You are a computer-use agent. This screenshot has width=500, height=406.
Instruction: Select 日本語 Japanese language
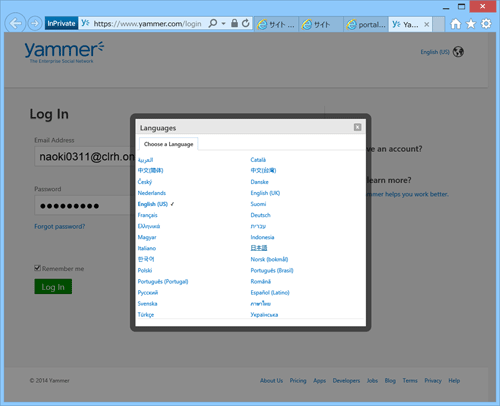[x=259, y=248]
